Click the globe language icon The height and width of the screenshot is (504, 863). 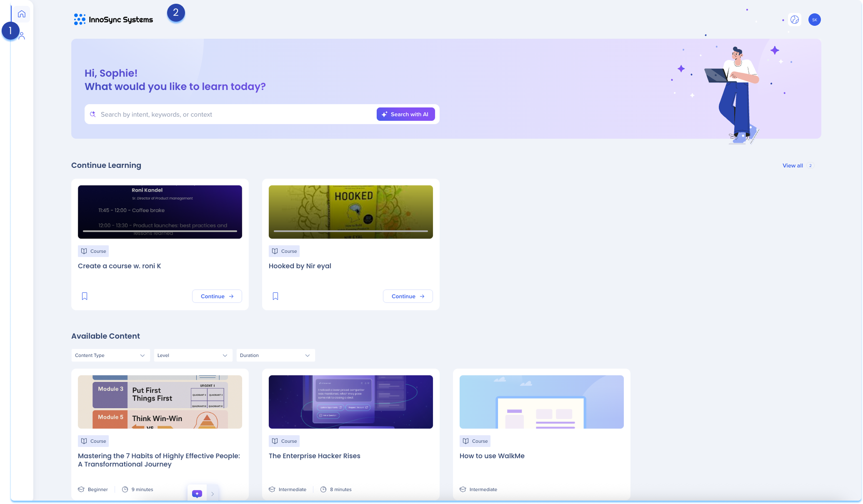pos(795,20)
